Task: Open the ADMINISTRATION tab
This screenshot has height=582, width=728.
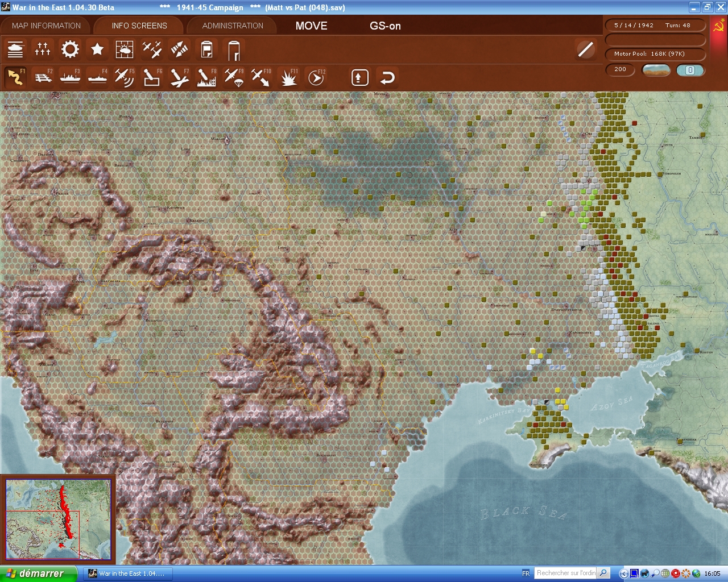Action: coord(233,26)
